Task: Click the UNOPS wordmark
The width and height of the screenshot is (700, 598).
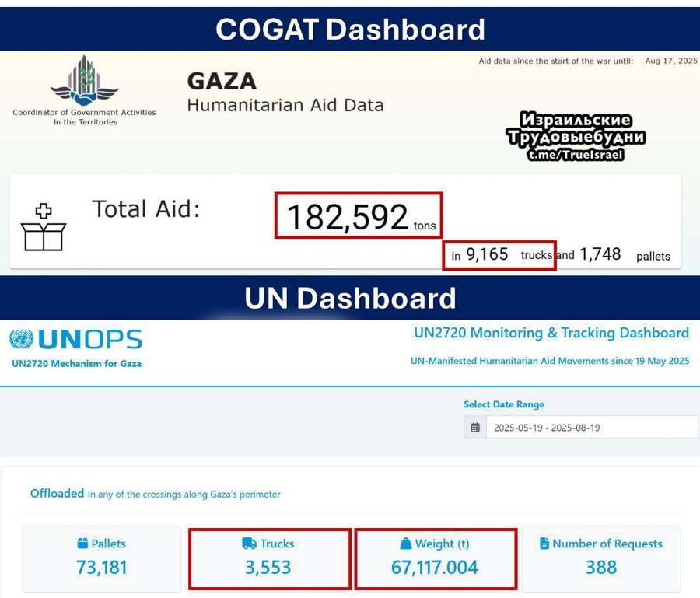Action: [89, 340]
